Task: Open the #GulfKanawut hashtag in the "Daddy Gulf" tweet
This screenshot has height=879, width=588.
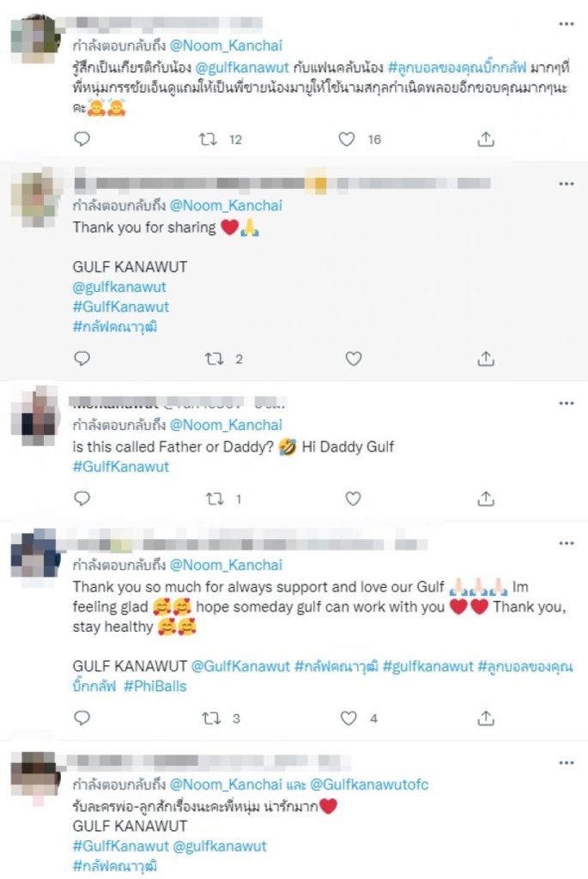Action: click(x=120, y=466)
